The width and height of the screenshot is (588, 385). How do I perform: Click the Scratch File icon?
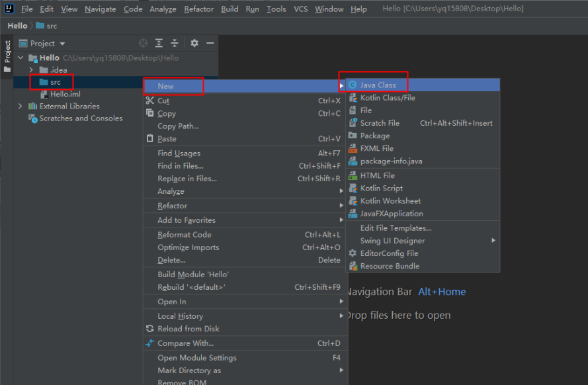coord(353,122)
